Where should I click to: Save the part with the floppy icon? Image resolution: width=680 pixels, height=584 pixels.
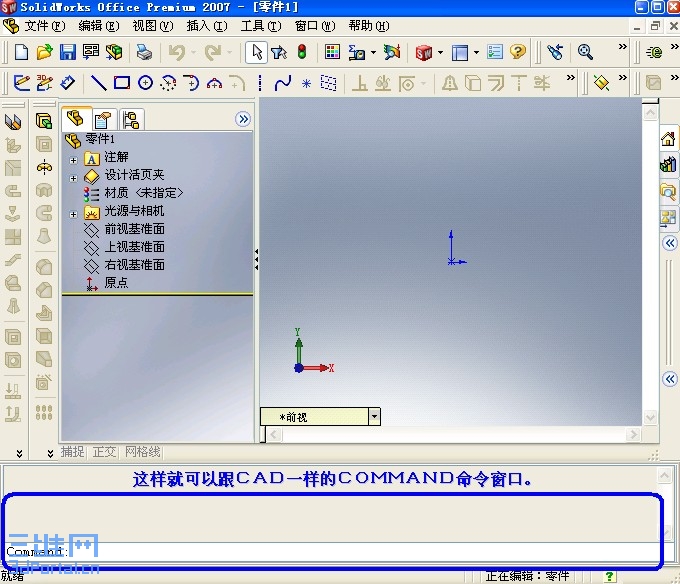68,52
